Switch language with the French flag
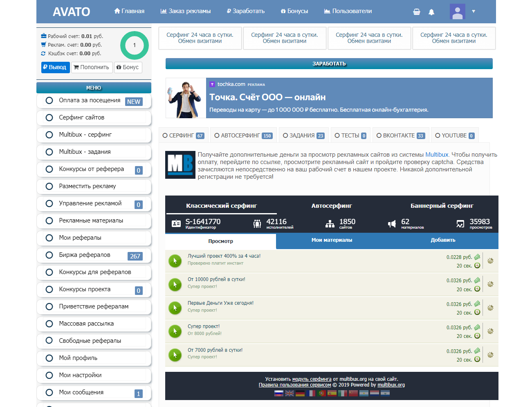Viewport: 532px width, 407px height. point(311,393)
